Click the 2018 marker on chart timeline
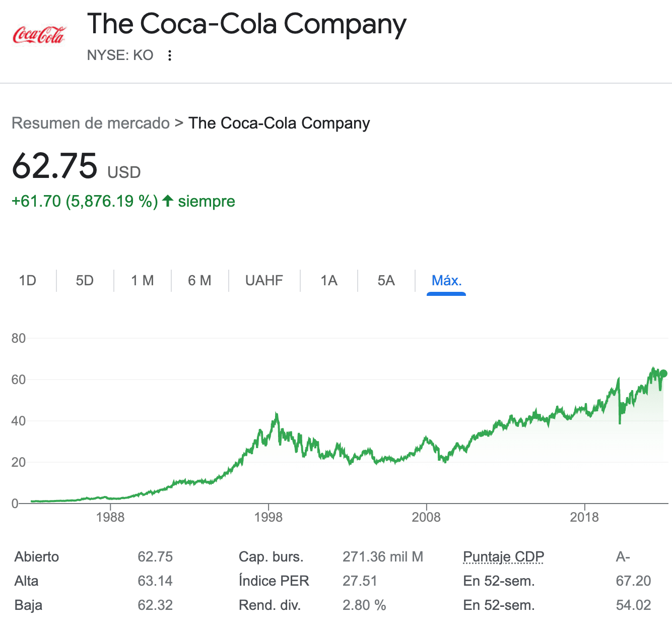 click(x=584, y=517)
